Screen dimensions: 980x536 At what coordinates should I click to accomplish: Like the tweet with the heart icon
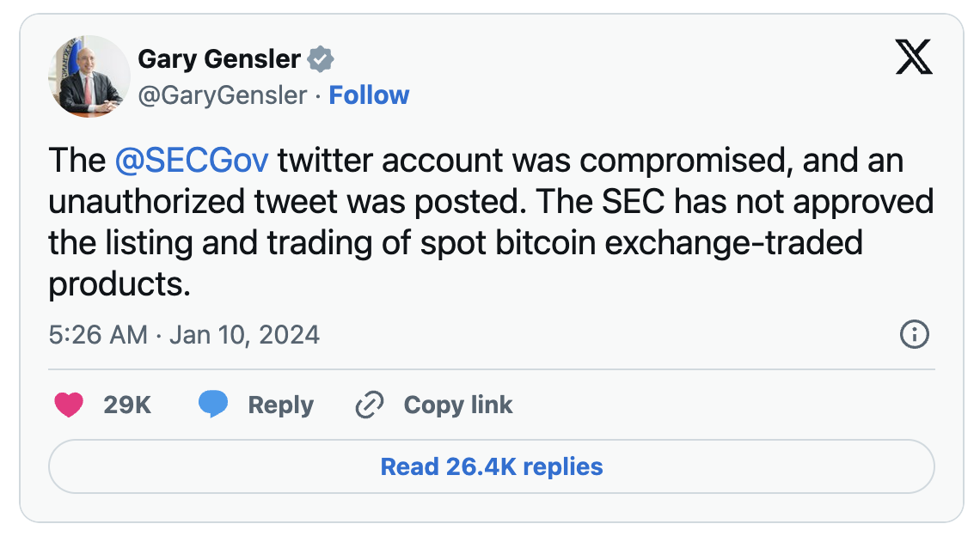point(69,405)
